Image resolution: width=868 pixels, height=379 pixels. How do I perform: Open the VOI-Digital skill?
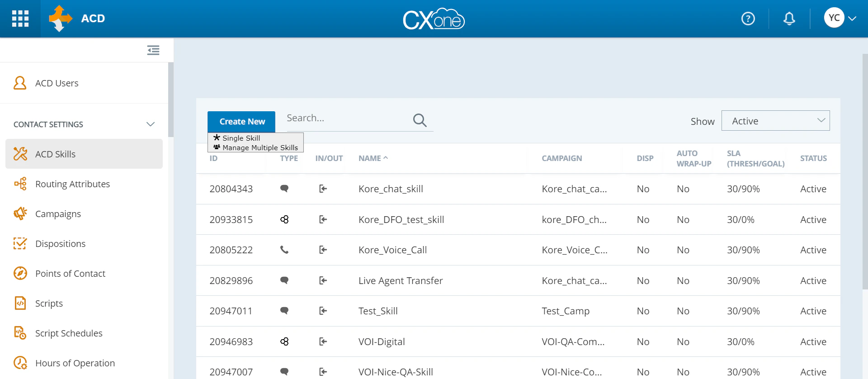(x=382, y=342)
